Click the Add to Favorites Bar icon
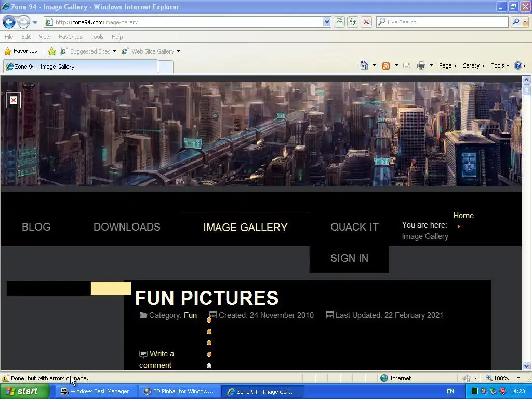This screenshot has width=532, height=399. [x=52, y=51]
